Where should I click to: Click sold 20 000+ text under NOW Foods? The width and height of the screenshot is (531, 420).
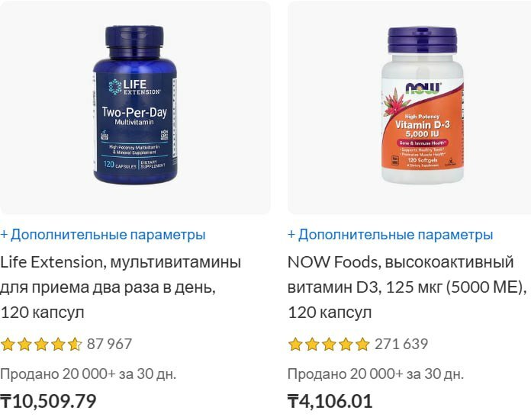[375, 374]
